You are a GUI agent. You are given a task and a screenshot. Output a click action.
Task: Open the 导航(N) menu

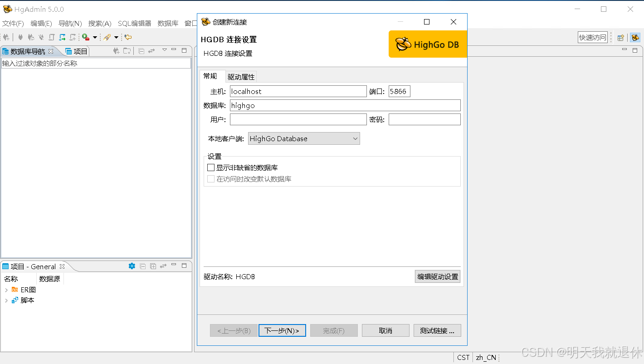point(70,24)
